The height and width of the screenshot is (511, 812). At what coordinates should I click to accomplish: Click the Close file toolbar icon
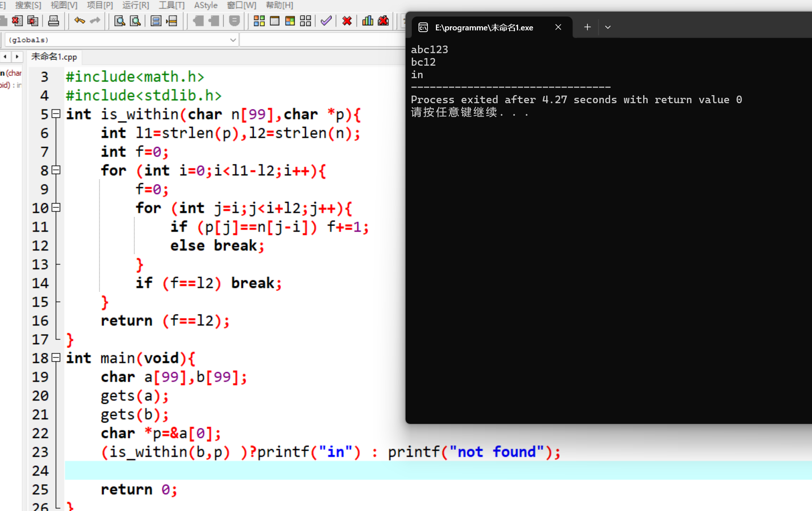pos(17,21)
